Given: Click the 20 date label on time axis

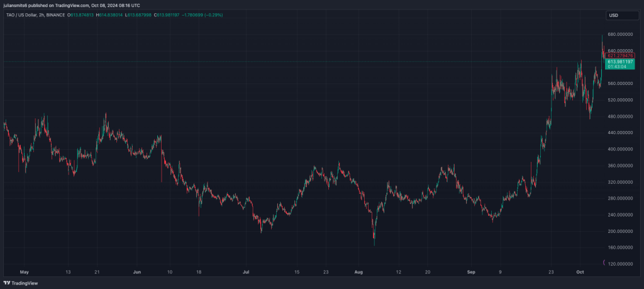Looking at the screenshot, I should (x=427, y=272).
